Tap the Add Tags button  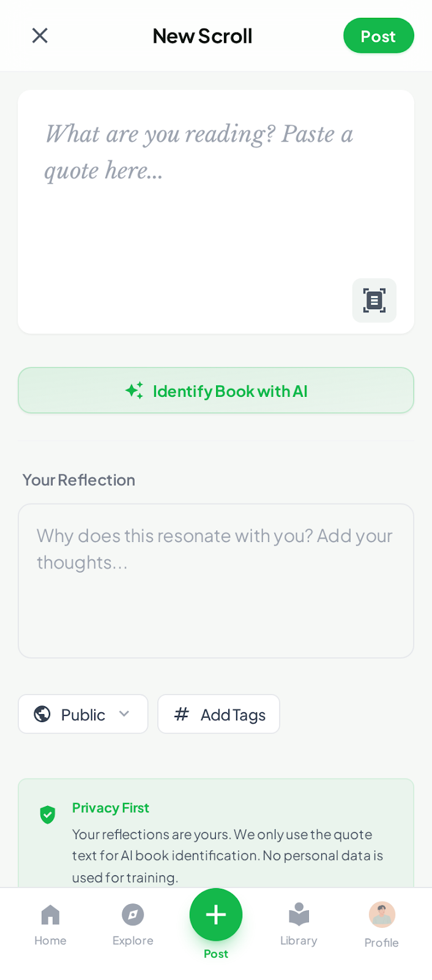[218, 714]
